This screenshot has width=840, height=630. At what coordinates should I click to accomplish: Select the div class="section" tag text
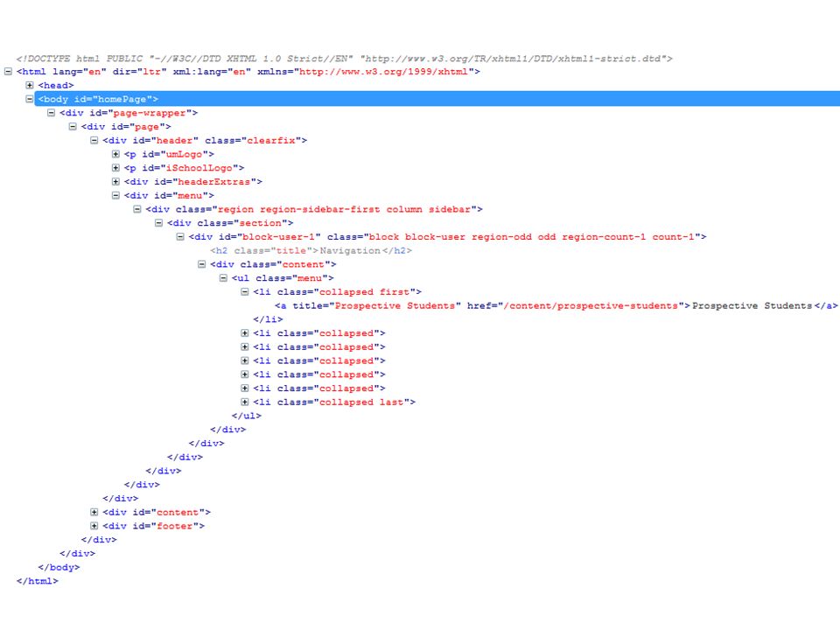(x=230, y=223)
